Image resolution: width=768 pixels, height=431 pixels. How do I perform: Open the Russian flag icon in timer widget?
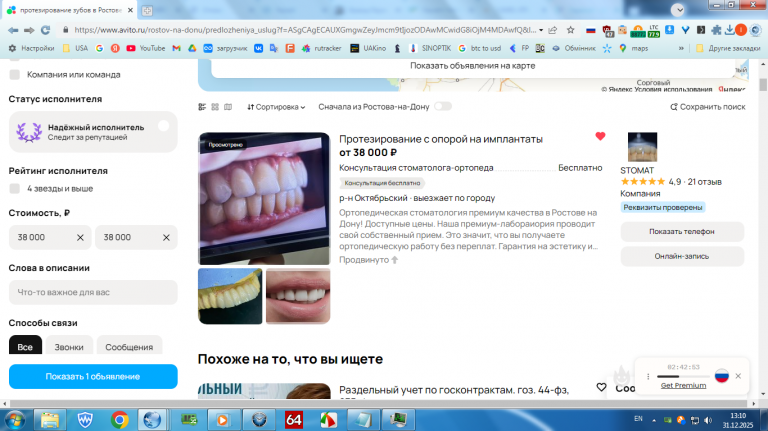click(722, 376)
